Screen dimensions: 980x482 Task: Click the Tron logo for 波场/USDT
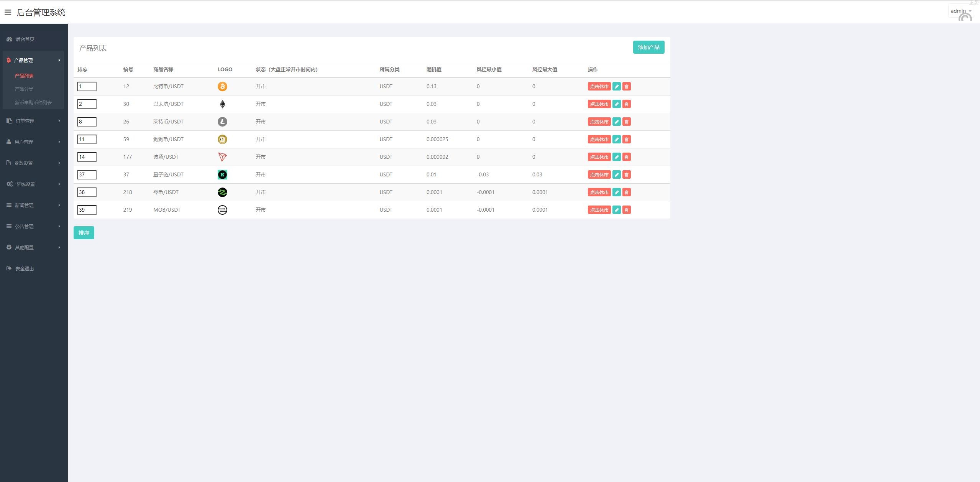coord(222,157)
